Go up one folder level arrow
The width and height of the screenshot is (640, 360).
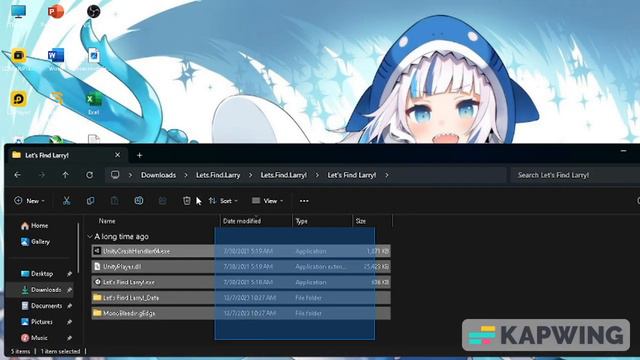[x=66, y=175]
